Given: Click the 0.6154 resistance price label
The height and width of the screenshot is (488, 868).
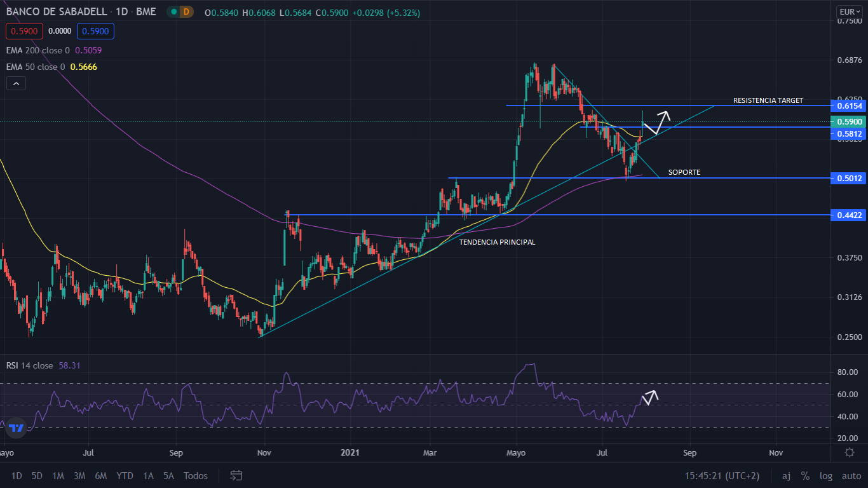Looking at the screenshot, I should (849, 105).
